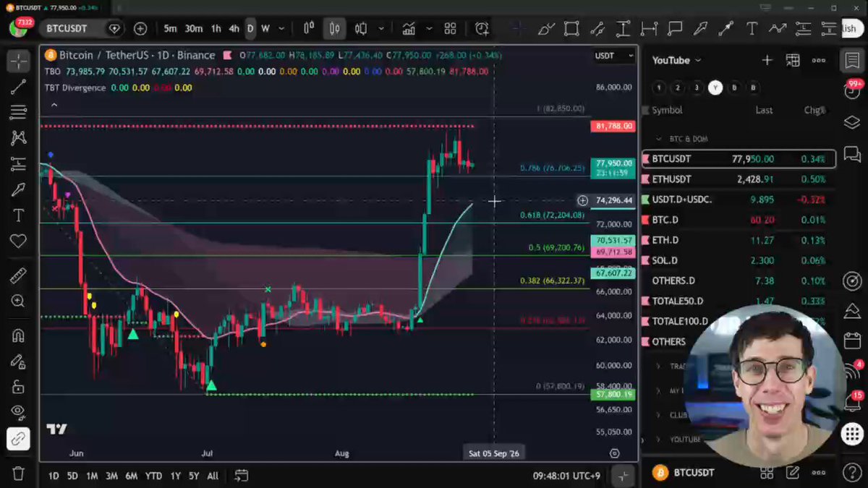The width and height of the screenshot is (868, 488).
Task: Open the indicators favorites dropdown arrow
Action: (429, 29)
